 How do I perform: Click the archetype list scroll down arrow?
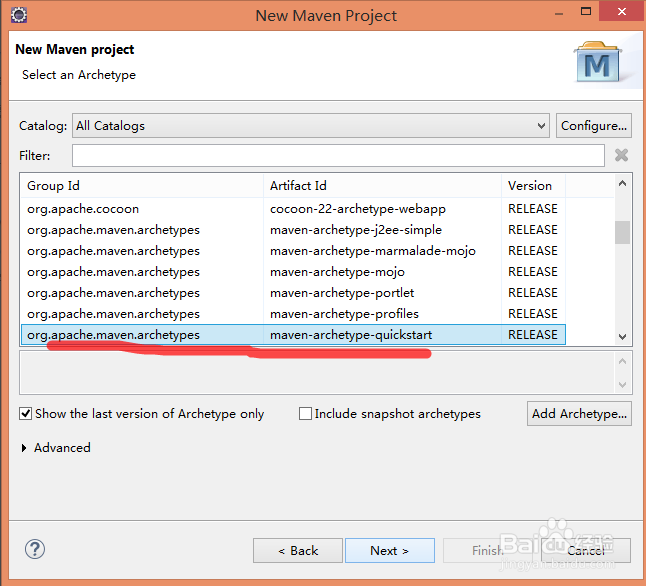point(623,337)
